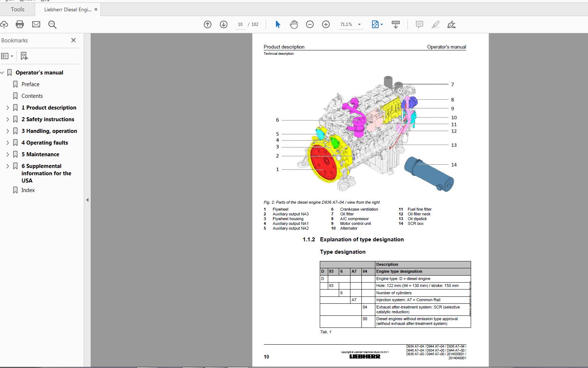Screen dimensions: 588x368
Task: Zoom out with the minus icon
Action: pos(310,24)
